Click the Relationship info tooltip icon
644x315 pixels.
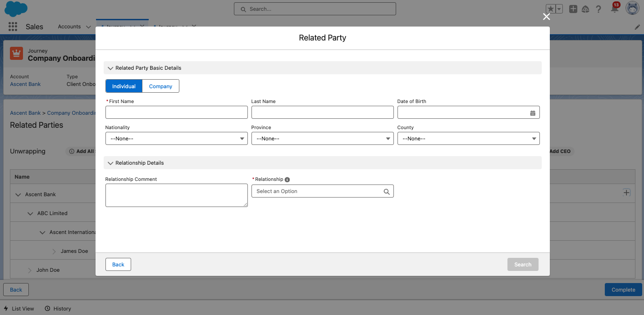click(288, 180)
